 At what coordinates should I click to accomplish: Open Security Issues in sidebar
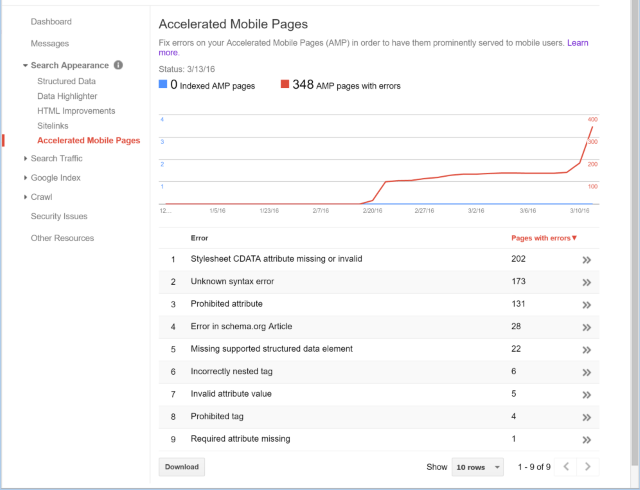(59, 216)
